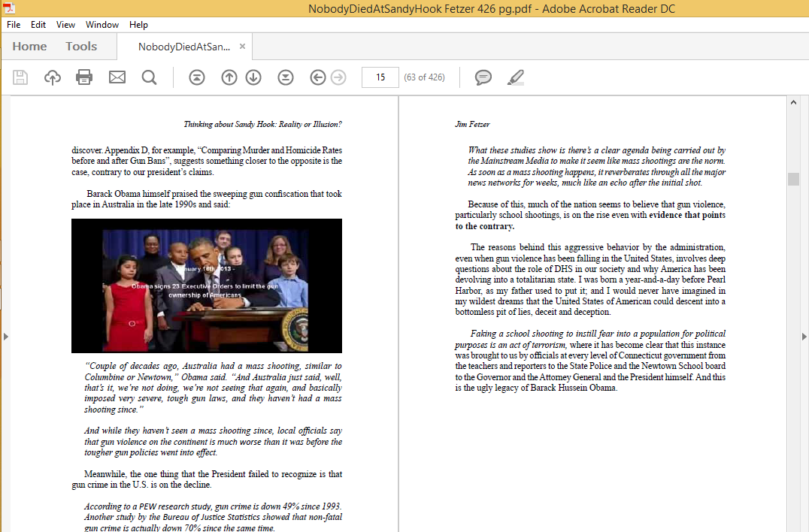Viewport: 809px width, 532px height.
Task: Click the line 'According to a PEW research study'
Action: (213, 506)
